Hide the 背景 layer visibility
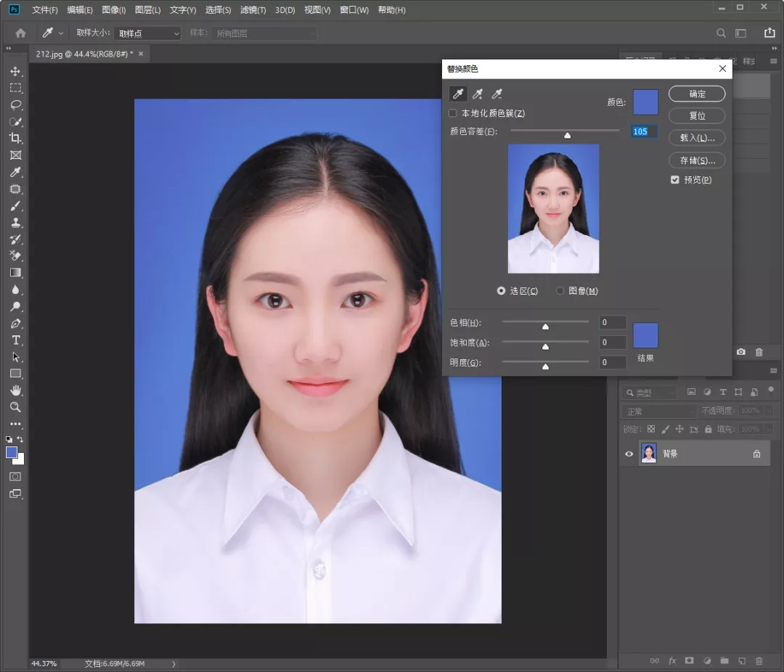784x672 pixels. pos(629,454)
